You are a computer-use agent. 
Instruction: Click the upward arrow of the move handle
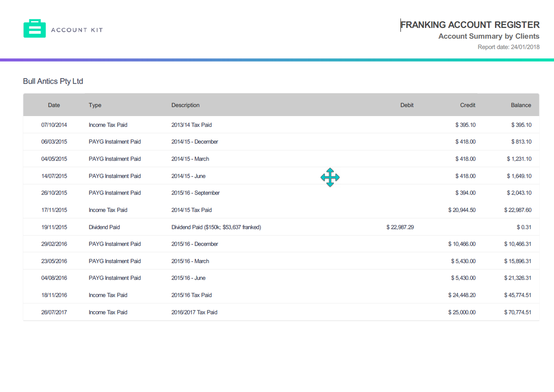(330, 171)
